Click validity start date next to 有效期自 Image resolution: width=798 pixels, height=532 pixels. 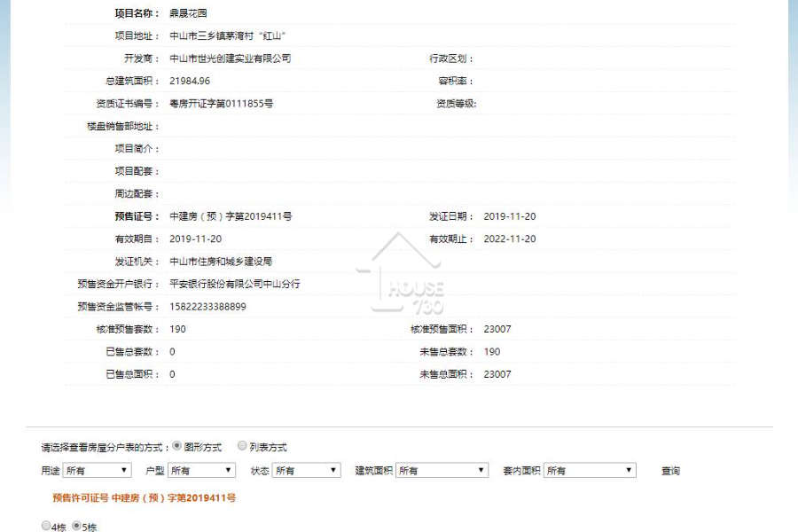pos(195,239)
